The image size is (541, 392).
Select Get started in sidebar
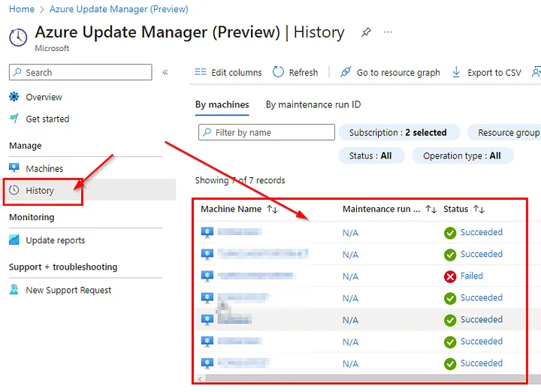tap(47, 119)
